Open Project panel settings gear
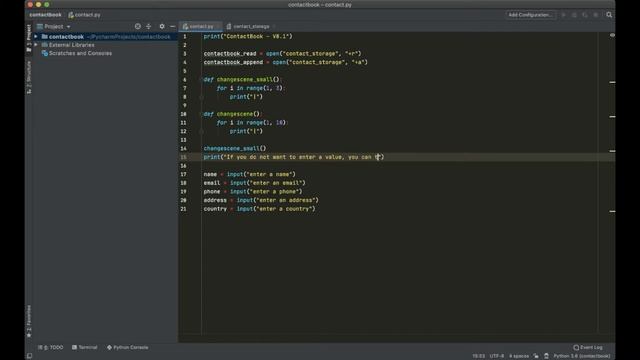Screen dimensions: 640x360 point(162,27)
